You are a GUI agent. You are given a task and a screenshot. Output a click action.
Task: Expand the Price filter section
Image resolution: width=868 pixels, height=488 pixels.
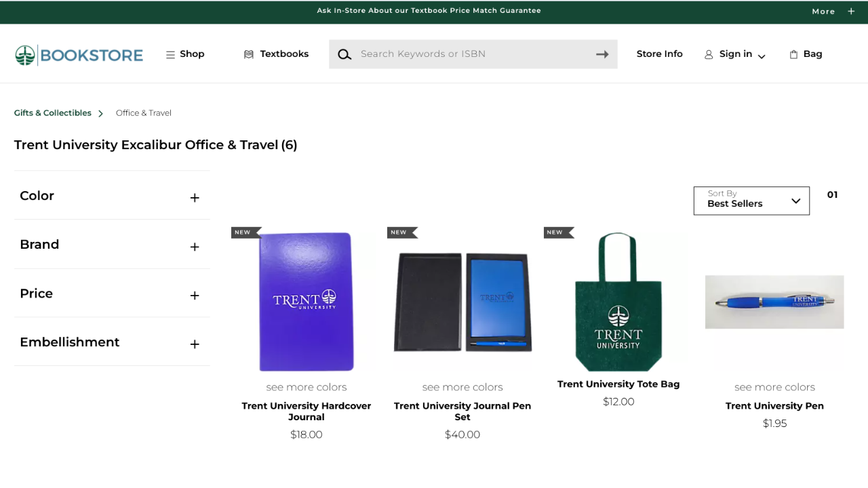click(195, 295)
